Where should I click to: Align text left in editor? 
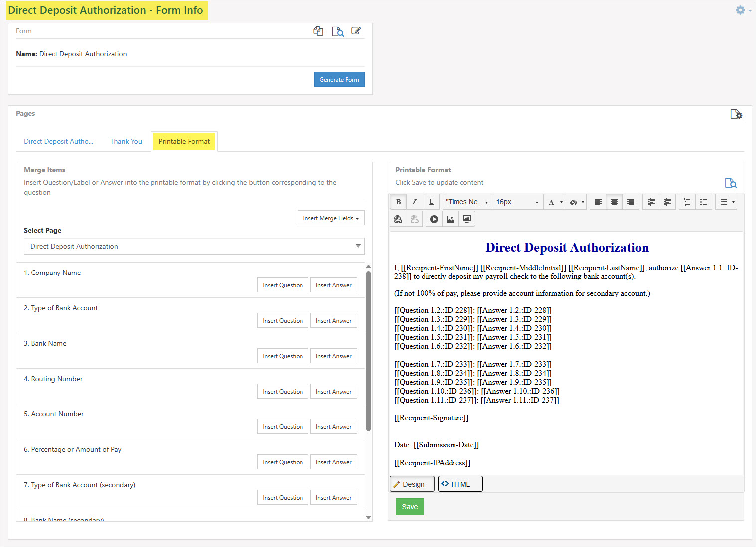(598, 202)
